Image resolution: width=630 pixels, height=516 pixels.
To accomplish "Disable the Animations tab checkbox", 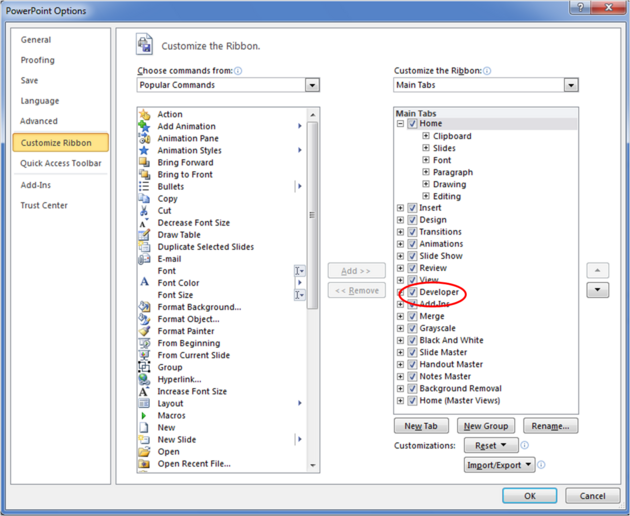I will pyautogui.click(x=412, y=244).
